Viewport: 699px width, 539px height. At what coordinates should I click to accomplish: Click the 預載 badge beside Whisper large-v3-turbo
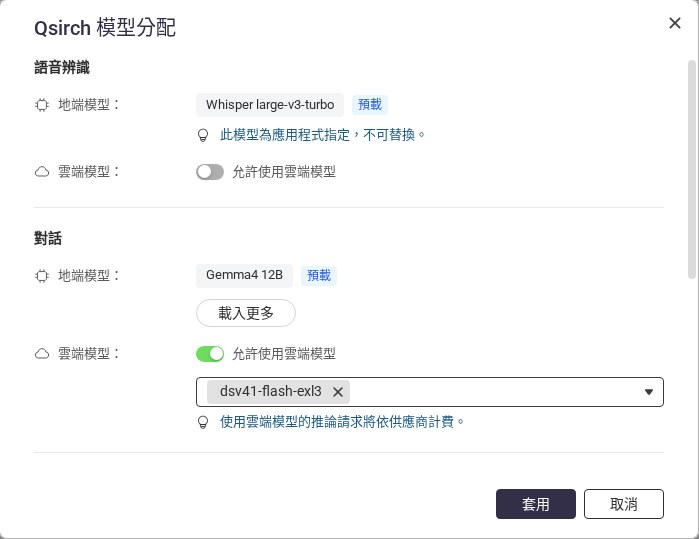(370, 105)
